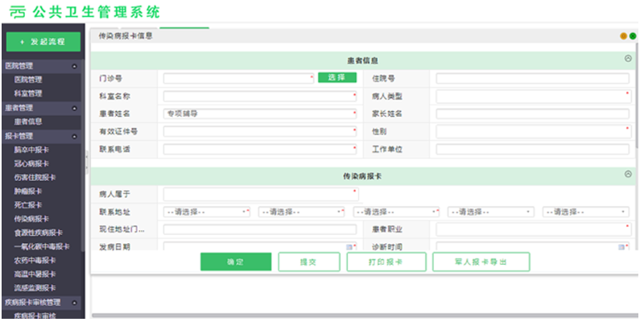Click the 家长姓名 input field
The height and width of the screenshot is (322, 644).
tap(532, 114)
